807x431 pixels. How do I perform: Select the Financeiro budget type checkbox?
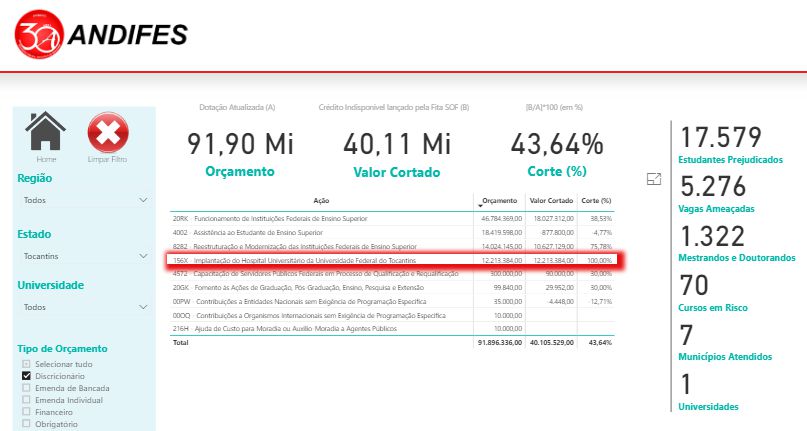pos(27,411)
